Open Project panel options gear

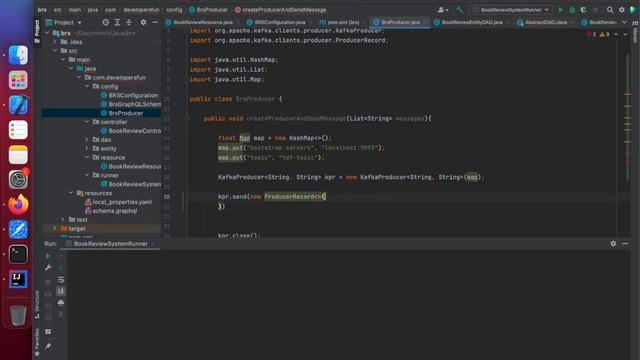point(143,22)
